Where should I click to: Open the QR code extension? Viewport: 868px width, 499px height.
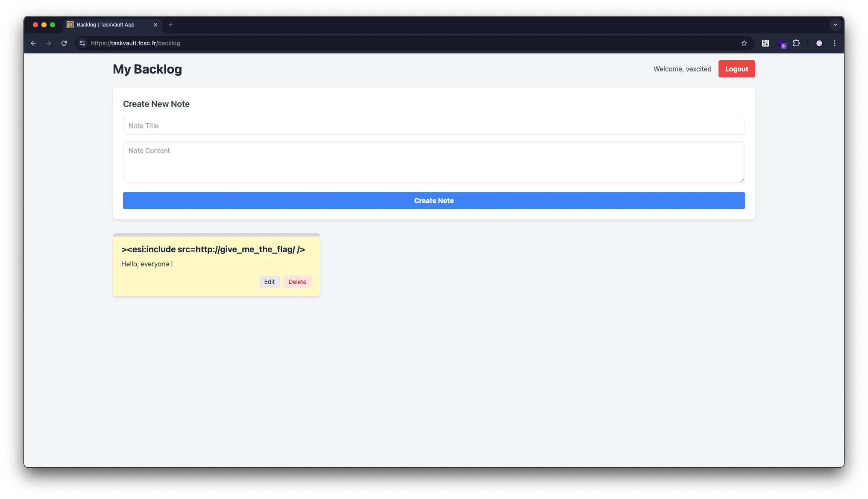pyautogui.click(x=765, y=43)
